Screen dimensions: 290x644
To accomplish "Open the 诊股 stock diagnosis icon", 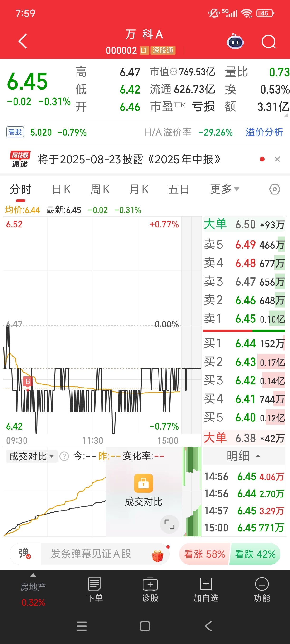I will pos(150,589).
